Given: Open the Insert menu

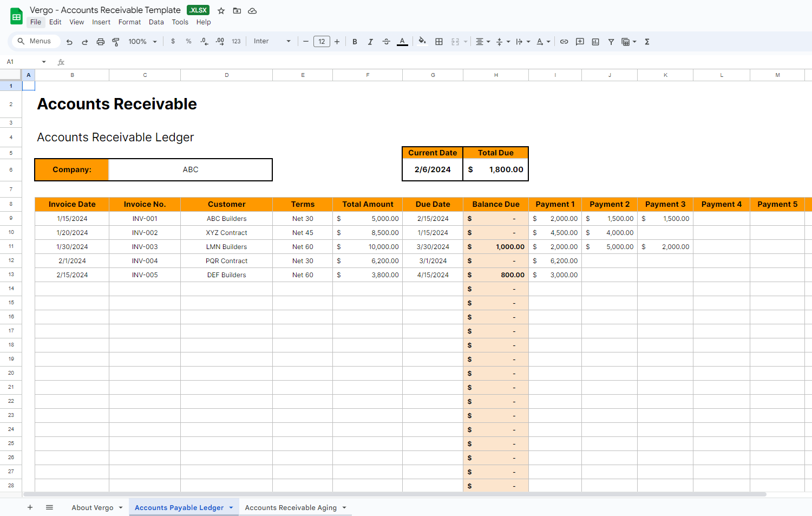Looking at the screenshot, I should (x=101, y=22).
